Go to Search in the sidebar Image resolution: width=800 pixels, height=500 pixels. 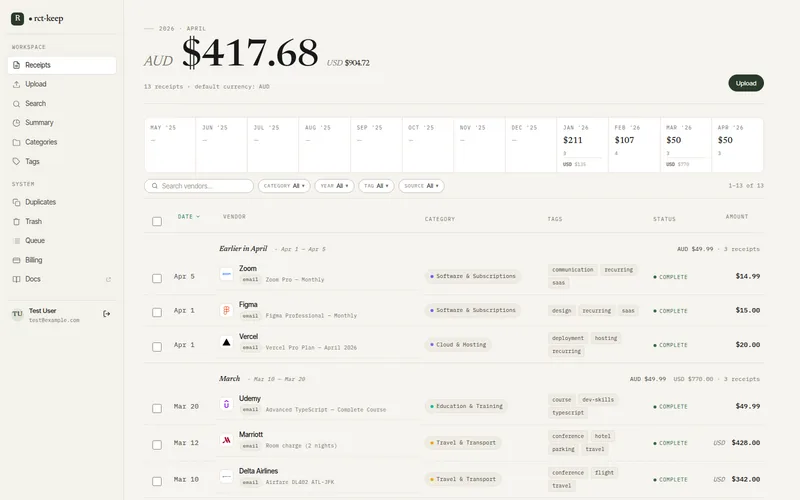[62, 104]
